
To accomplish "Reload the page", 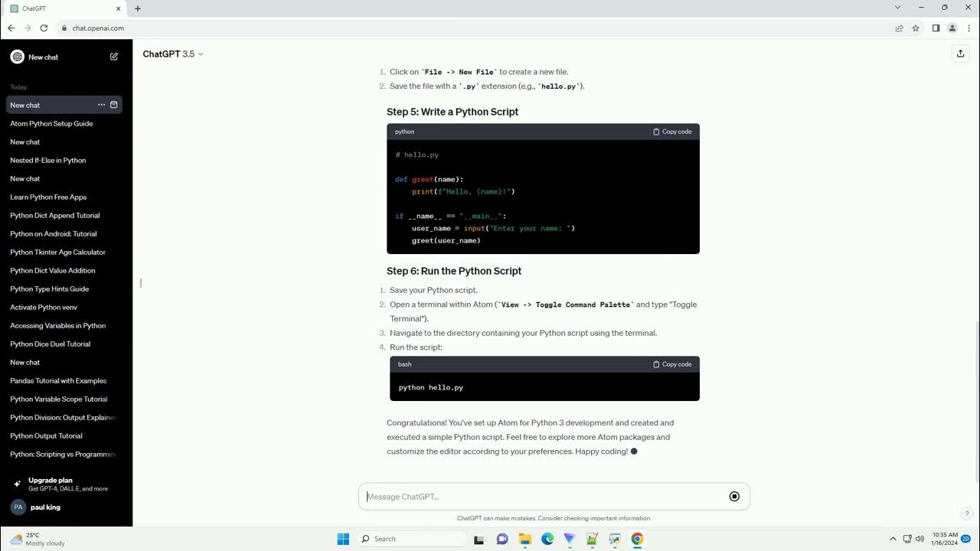I will pos(44,28).
